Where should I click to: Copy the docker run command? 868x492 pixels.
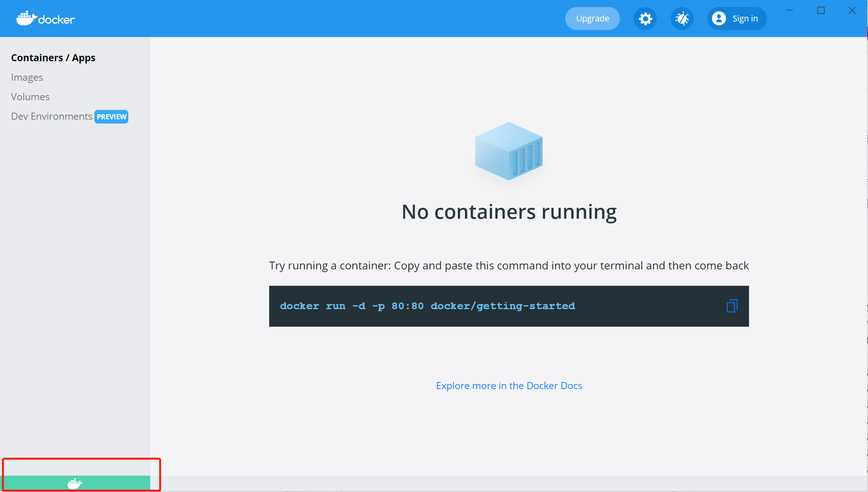[731, 306]
